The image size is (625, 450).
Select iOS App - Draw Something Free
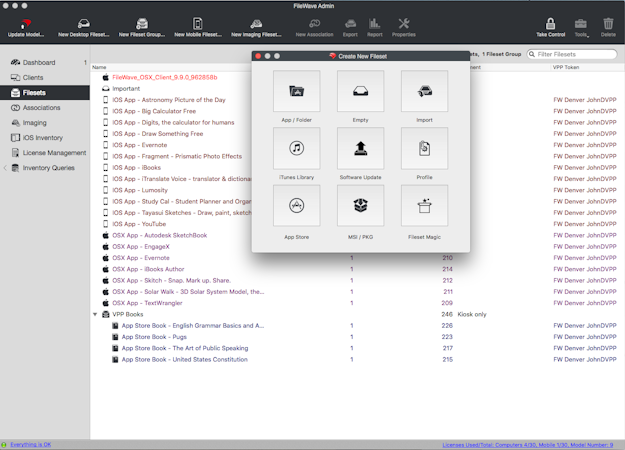pyautogui.click(x=157, y=134)
